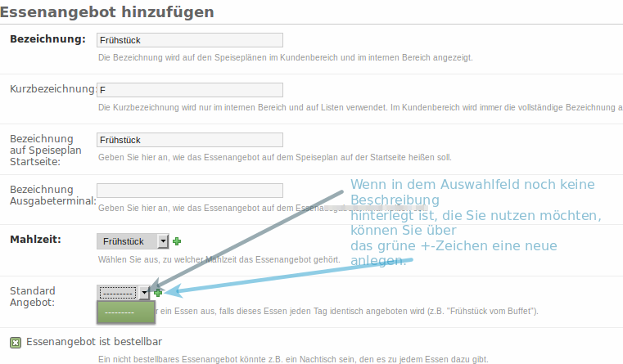Click the 'Essenangebot hinzufügen' heading

point(107,12)
